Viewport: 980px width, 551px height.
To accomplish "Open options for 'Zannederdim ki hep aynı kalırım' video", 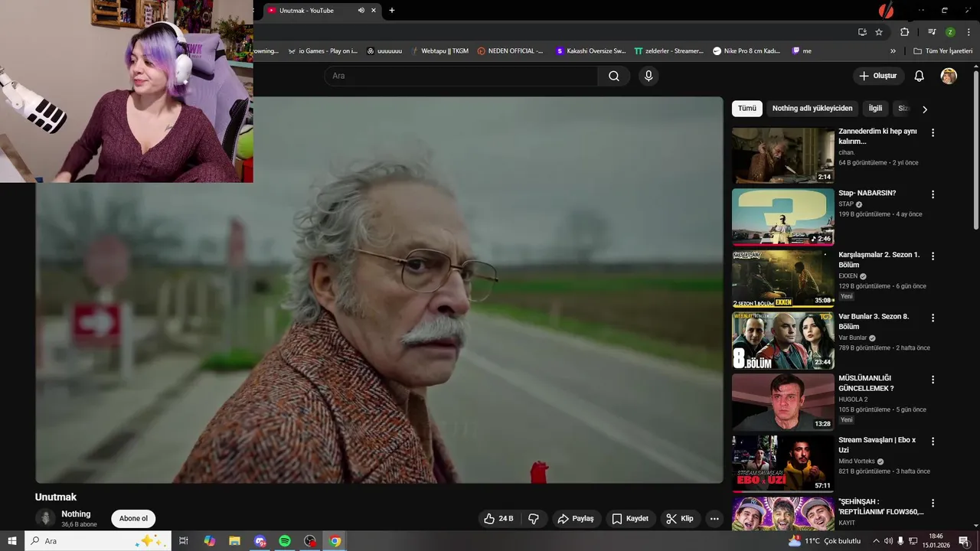I will (933, 132).
